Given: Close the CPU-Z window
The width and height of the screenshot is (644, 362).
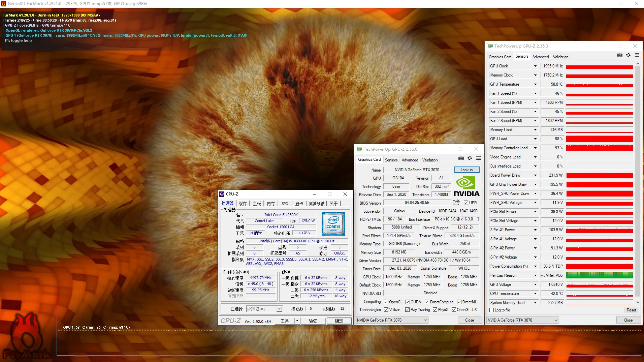Looking at the screenshot, I should [x=345, y=194].
